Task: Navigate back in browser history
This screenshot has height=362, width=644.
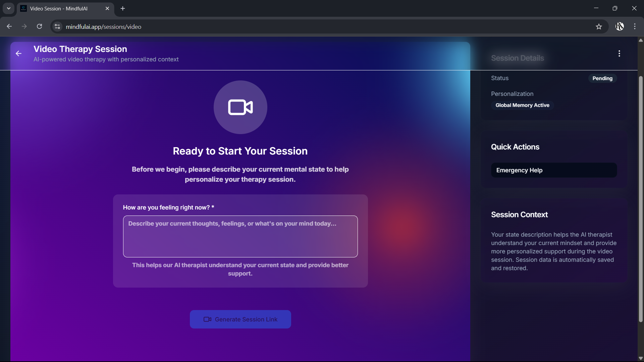Action: coord(9,27)
